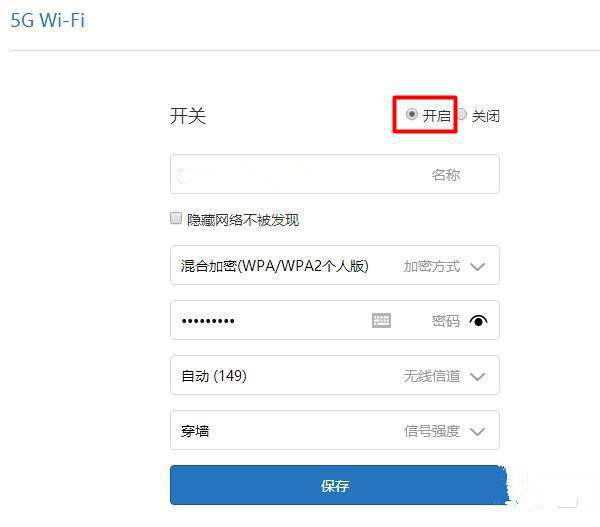
Task: Click the masked password dots
Action: [x=208, y=321]
